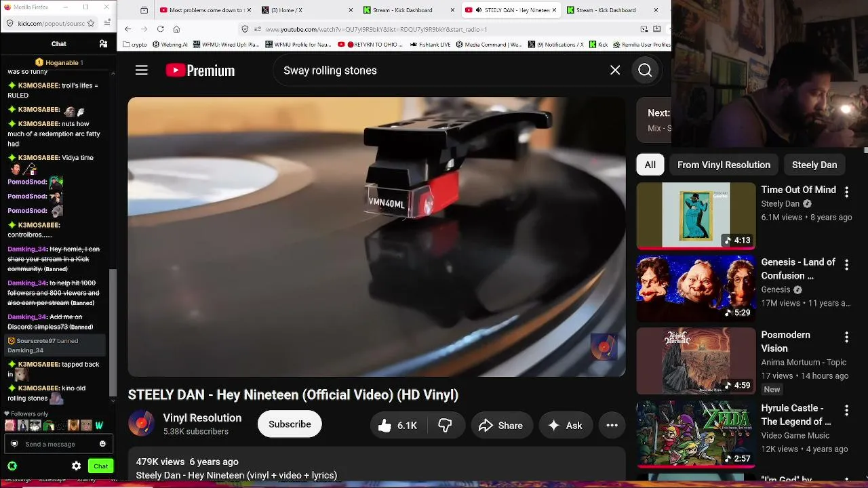Image resolution: width=868 pixels, height=488 pixels.
Task: Open WFMU Wired Up bookmark
Action: [x=226, y=45]
